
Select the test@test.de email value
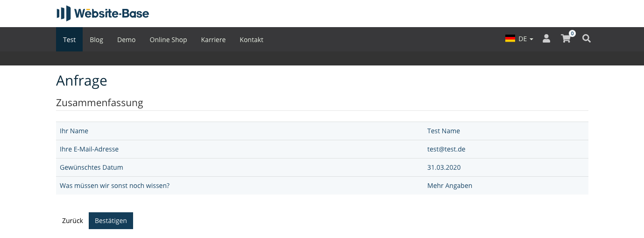[446, 149]
